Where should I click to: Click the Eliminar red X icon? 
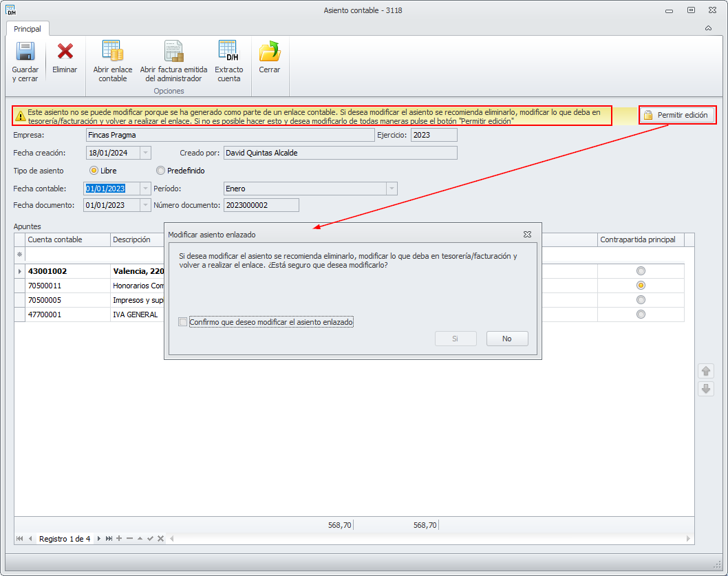tap(65, 51)
